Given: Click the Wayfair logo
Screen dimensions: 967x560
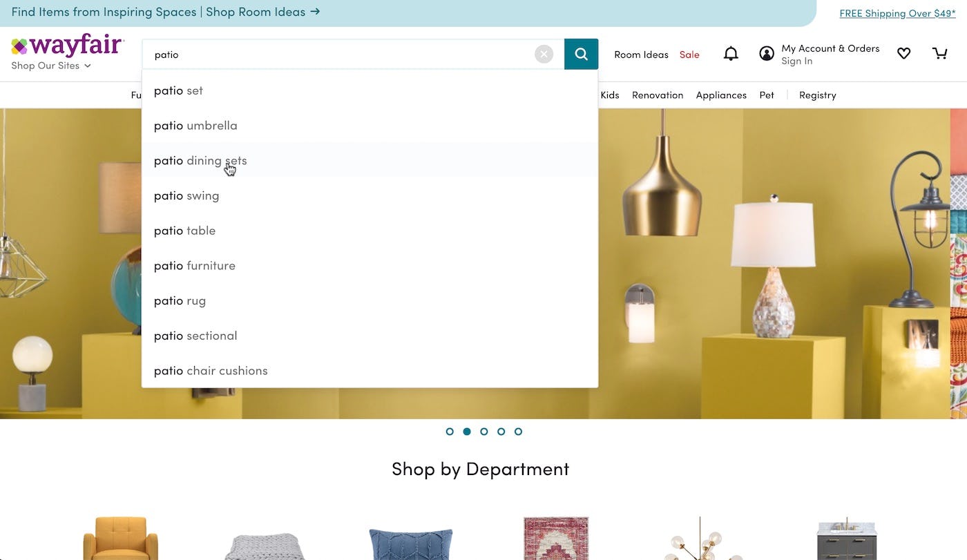Looking at the screenshot, I should point(68,46).
